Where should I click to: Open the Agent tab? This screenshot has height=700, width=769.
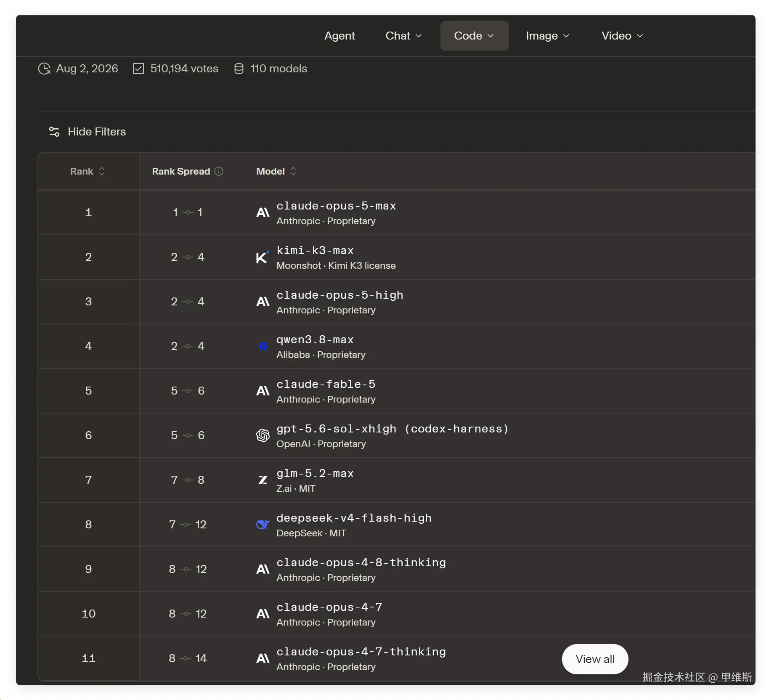(339, 36)
